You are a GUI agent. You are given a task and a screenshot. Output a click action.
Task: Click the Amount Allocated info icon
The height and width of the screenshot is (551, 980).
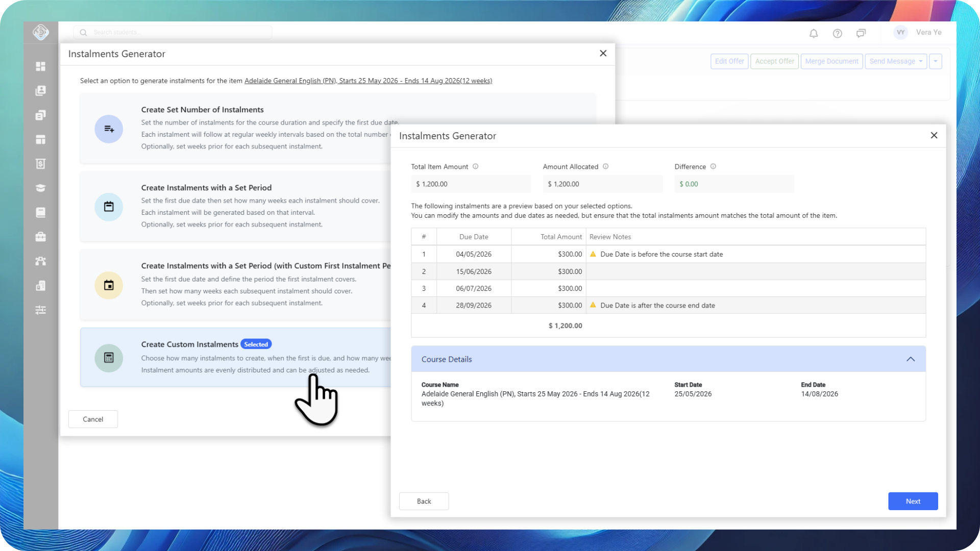pyautogui.click(x=605, y=166)
